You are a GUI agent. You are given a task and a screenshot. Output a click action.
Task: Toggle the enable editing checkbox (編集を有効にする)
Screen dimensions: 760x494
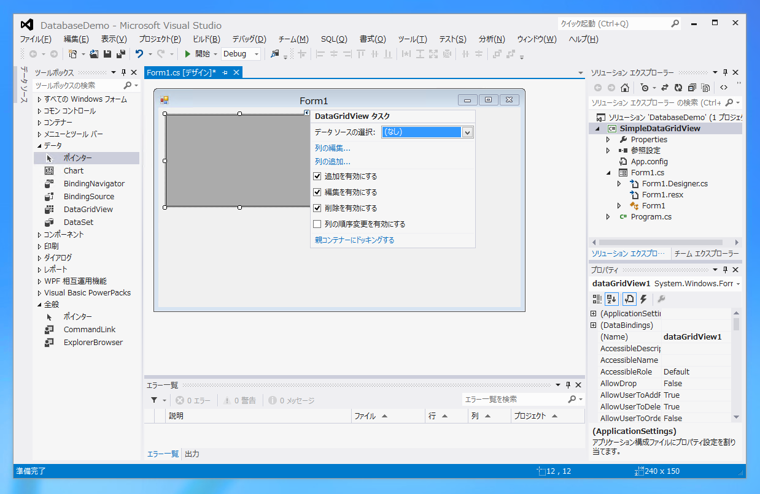tap(317, 192)
